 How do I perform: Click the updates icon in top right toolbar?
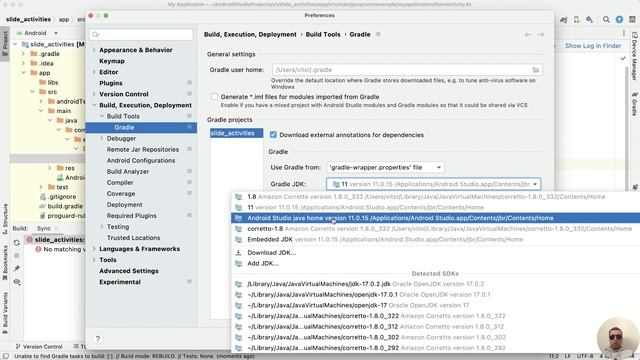[x=619, y=19]
